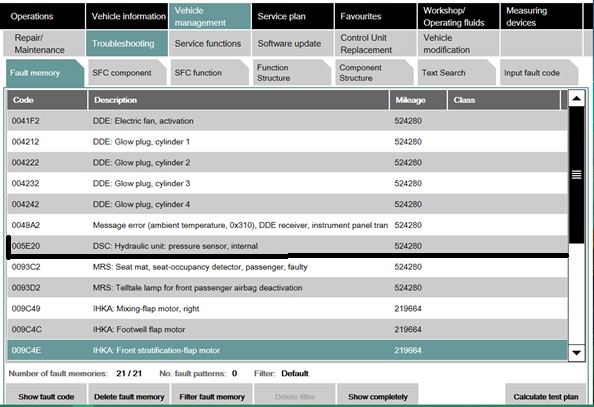The height and width of the screenshot is (407, 594).
Task: Open the Operations main tab
Action: click(42, 16)
